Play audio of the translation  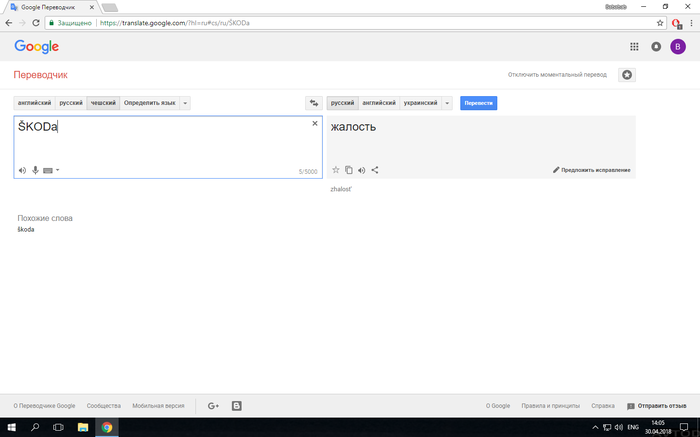(362, 170)
